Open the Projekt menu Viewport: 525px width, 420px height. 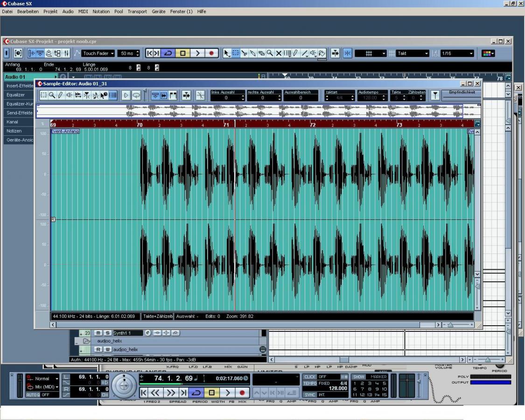click(x=50, y=11)
